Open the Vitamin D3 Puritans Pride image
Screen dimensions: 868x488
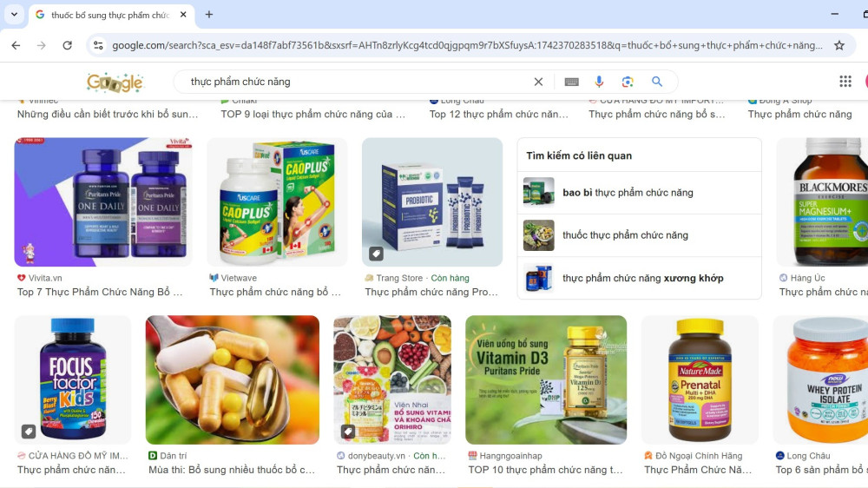pyautogui.click(x=546, y=379)
